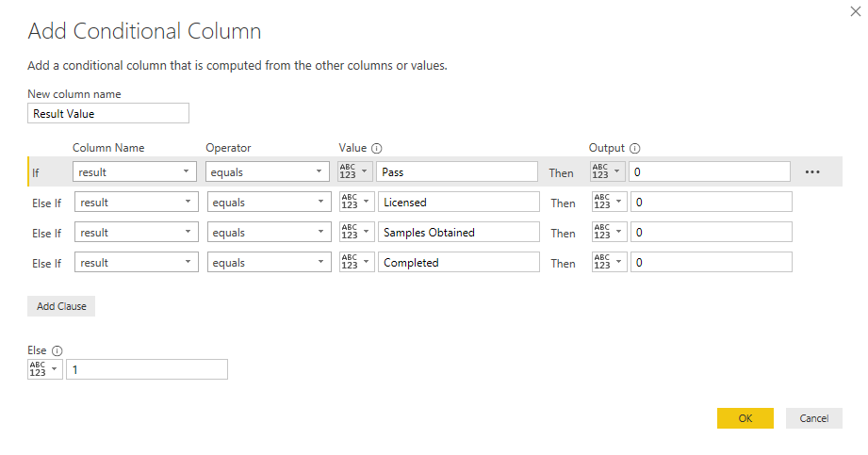Close the Add Conditional Column dialog
Image resolution: width=868 pixels, height=455 pixels.
coord(855,11)
